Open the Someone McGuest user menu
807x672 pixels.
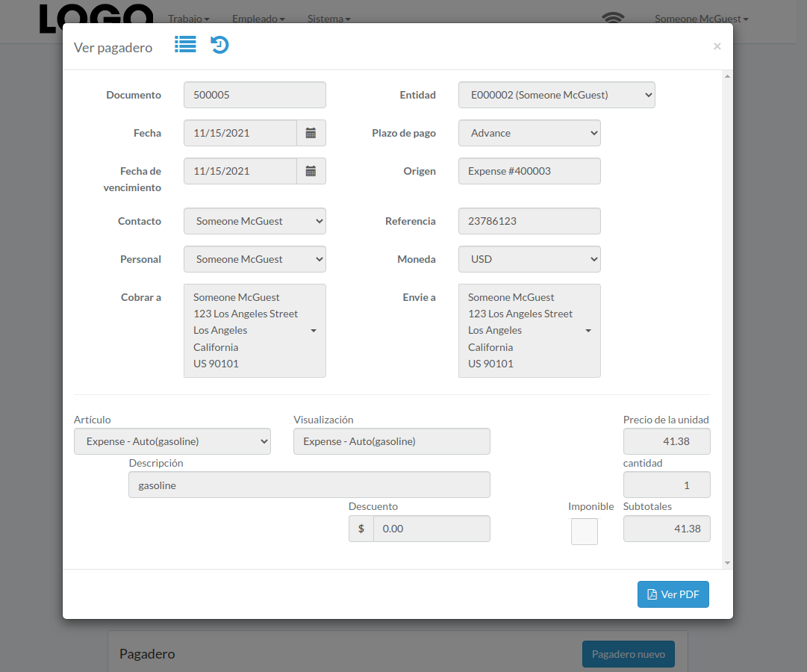pyautogui.click(x=702, y=19)
